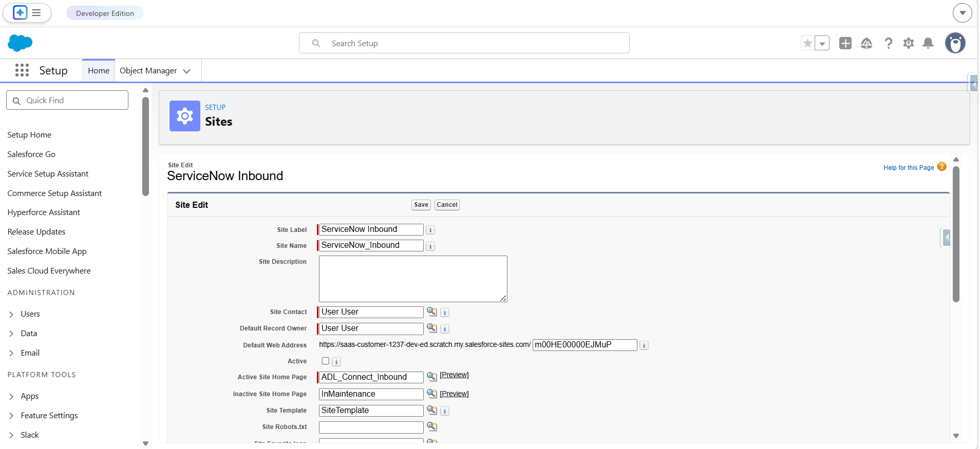Open the Notifications bell
The image size is (980, 449).
coord(928,43)
